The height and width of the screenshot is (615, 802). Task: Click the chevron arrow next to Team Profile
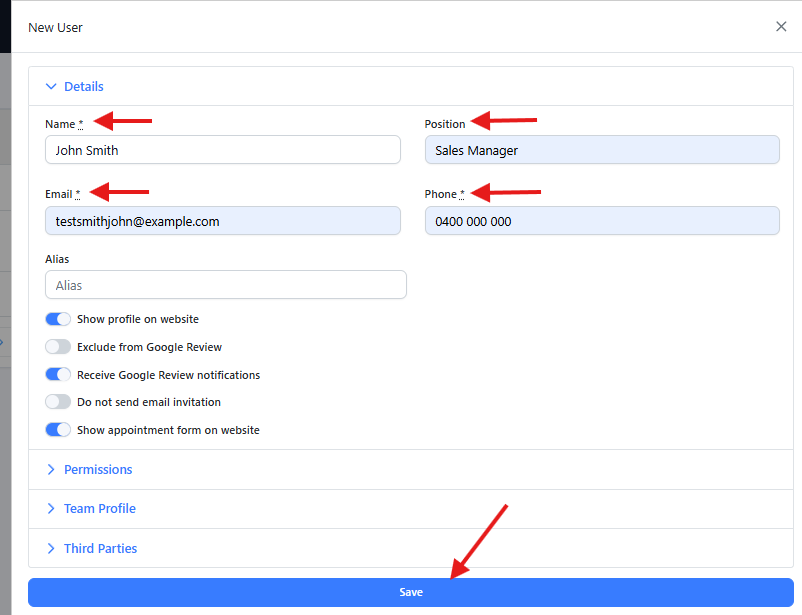coord(51,509)
